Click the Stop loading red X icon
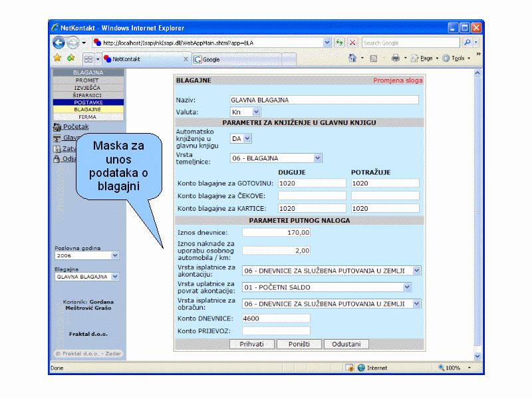This screenshot has height=399, width=532. [x=352, y=43]
